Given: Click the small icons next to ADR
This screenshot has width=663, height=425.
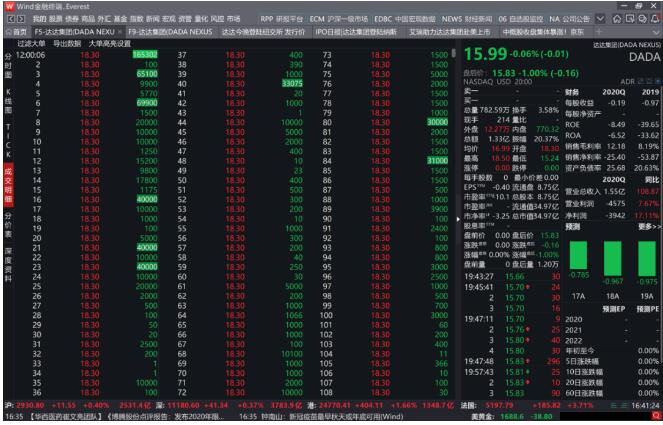Looking at the screenshot, I should tap(649, 81).
